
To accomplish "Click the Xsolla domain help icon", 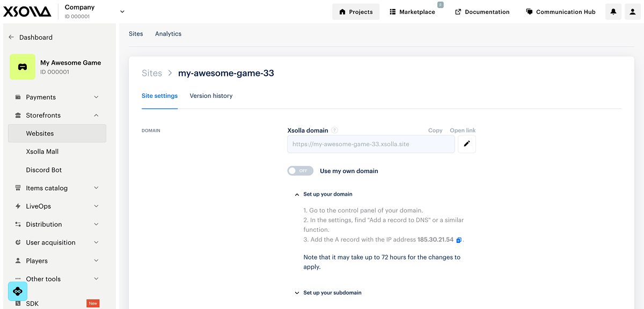I will [334, 130].
